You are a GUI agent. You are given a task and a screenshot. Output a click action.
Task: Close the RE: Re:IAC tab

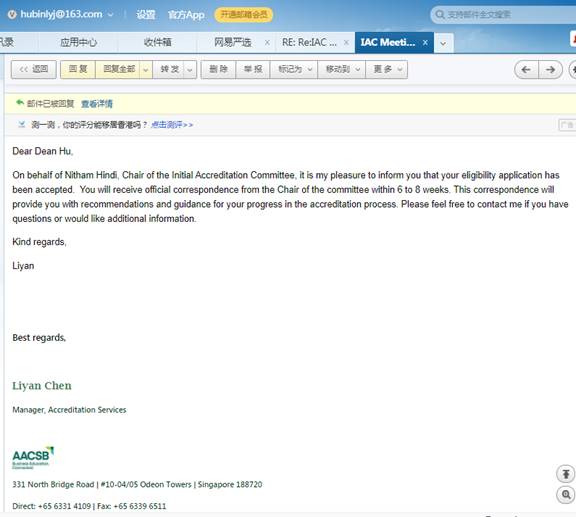pos(346,43)
